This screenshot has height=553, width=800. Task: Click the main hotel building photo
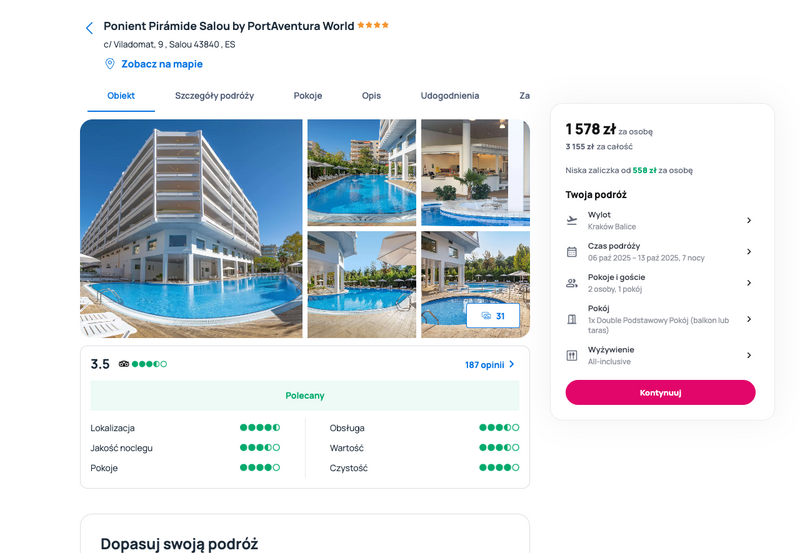(x=191, y=229)
